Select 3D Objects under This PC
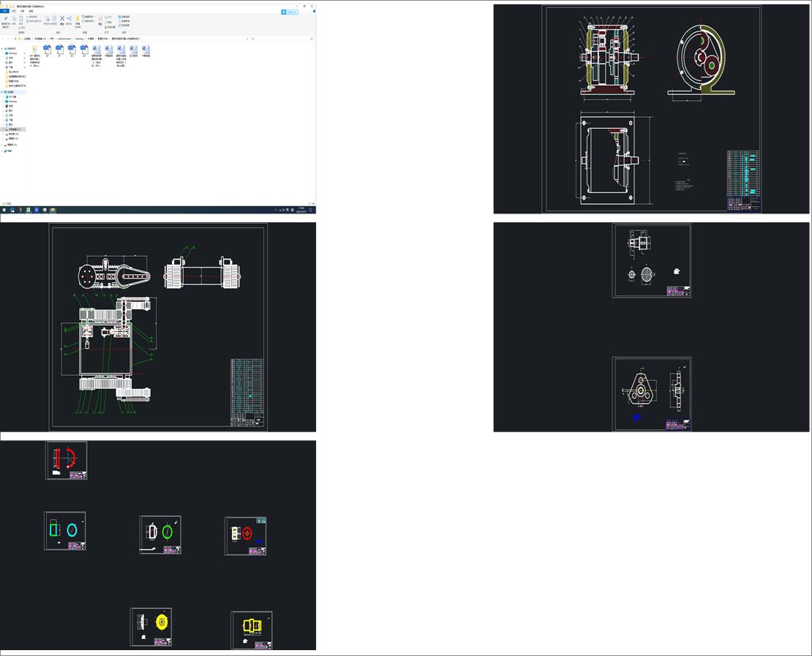The image size is (812, 656). 12,97
